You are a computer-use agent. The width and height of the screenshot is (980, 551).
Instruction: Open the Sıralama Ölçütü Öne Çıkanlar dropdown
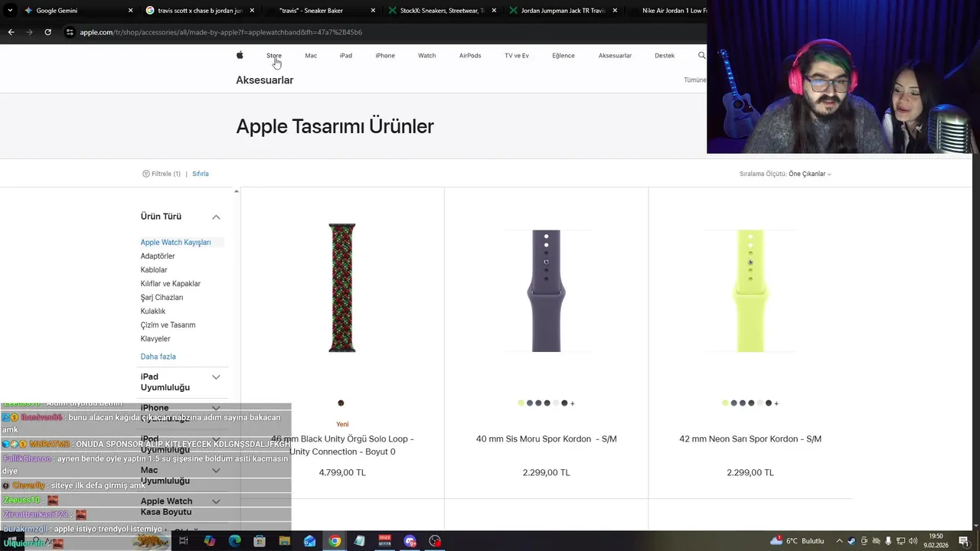click(x=785, y=174)
